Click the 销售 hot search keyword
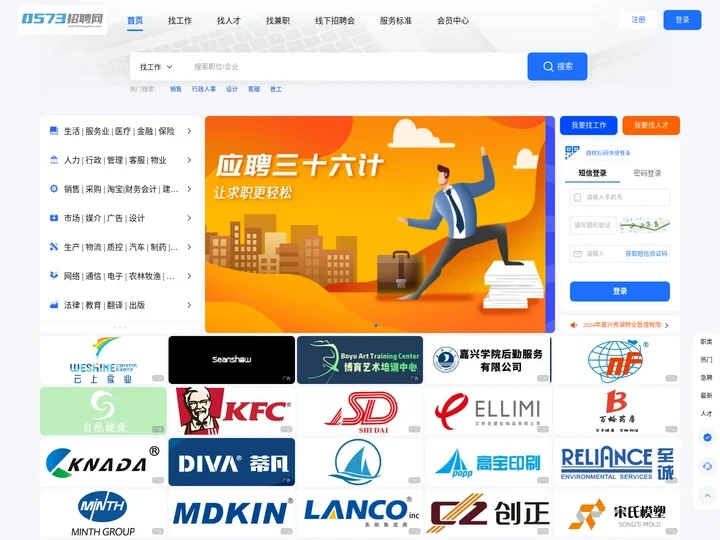 point(176,89)
